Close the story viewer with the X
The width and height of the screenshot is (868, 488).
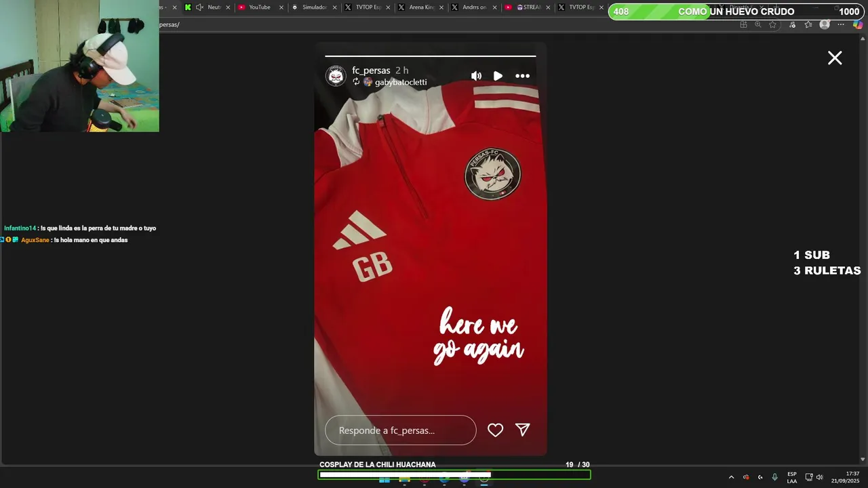click(x=835, y=58)
